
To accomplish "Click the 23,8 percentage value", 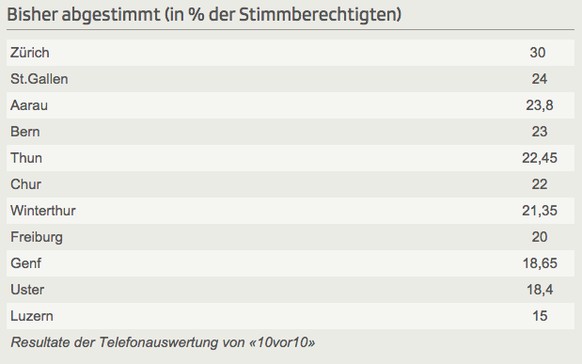I will 539,106.
